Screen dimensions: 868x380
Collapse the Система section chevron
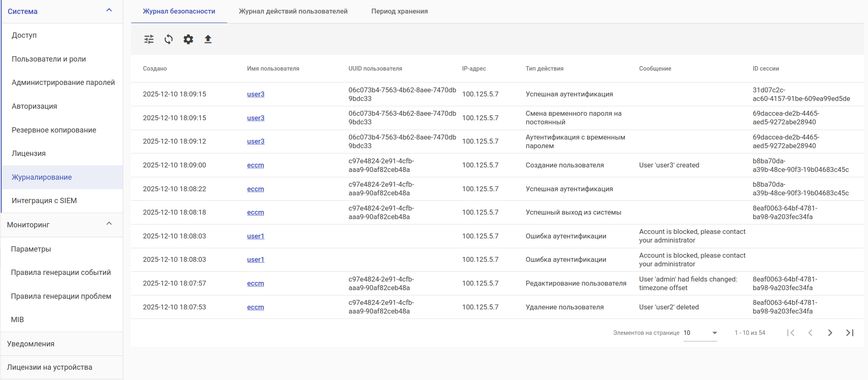[x=109, y=10]
